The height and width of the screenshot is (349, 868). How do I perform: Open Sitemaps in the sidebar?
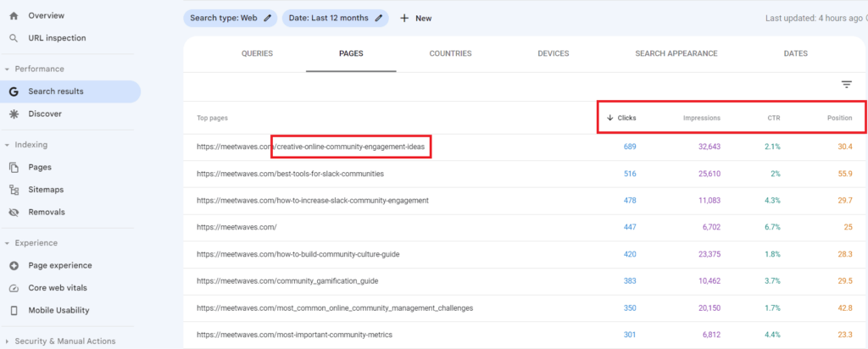pyautogui.click(x=46, y=190)
